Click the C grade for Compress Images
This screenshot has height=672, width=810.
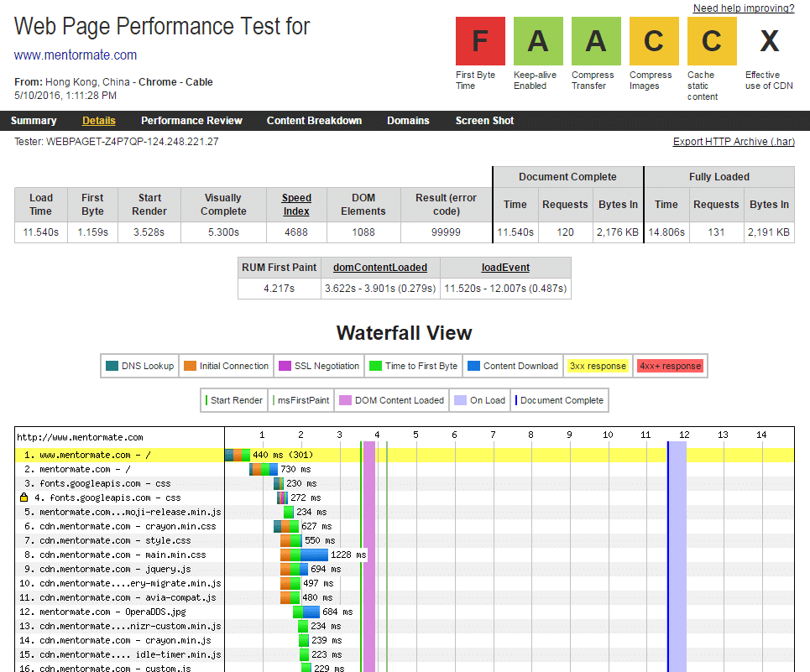[x=654, y=41]
